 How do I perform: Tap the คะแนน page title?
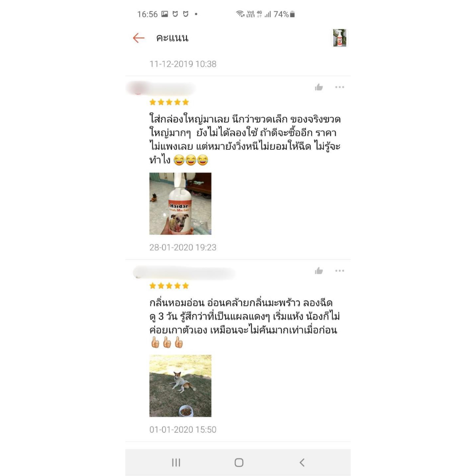coord(172,38)
